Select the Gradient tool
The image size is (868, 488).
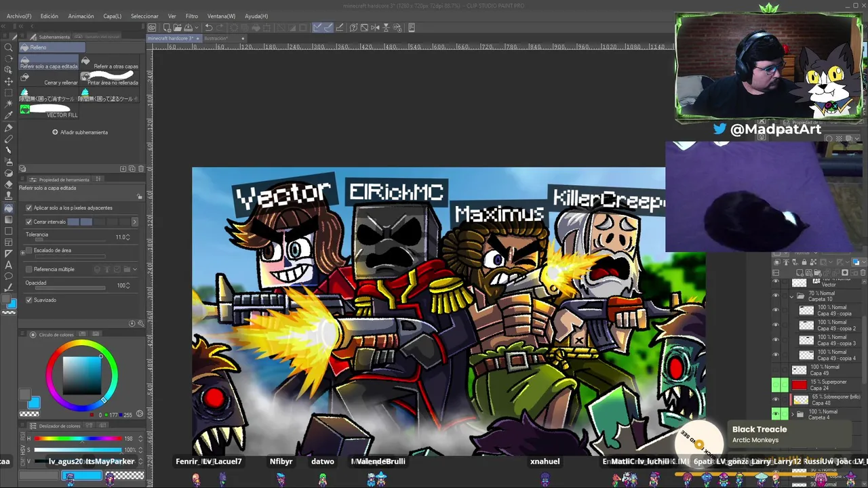click(x=8, y=220)
